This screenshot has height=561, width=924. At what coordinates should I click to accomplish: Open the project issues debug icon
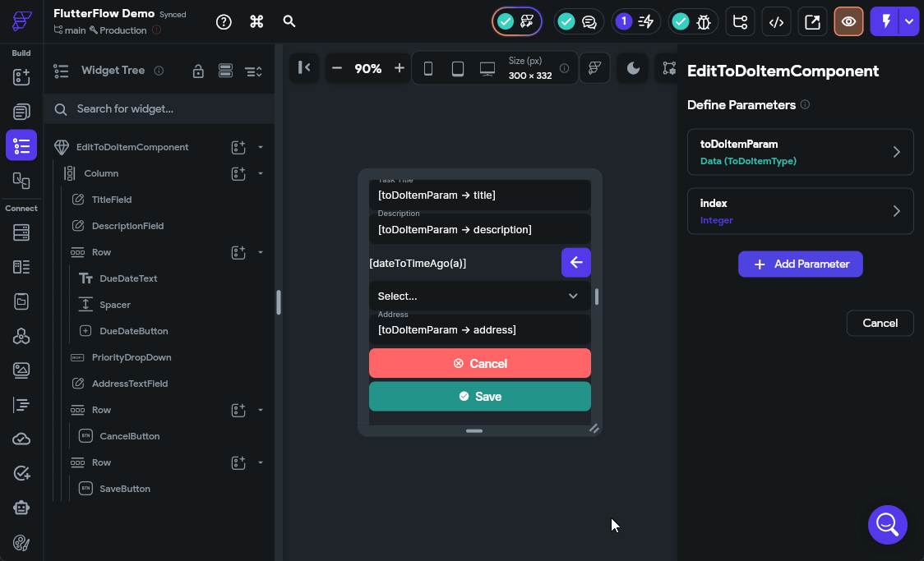coord(692,22)
